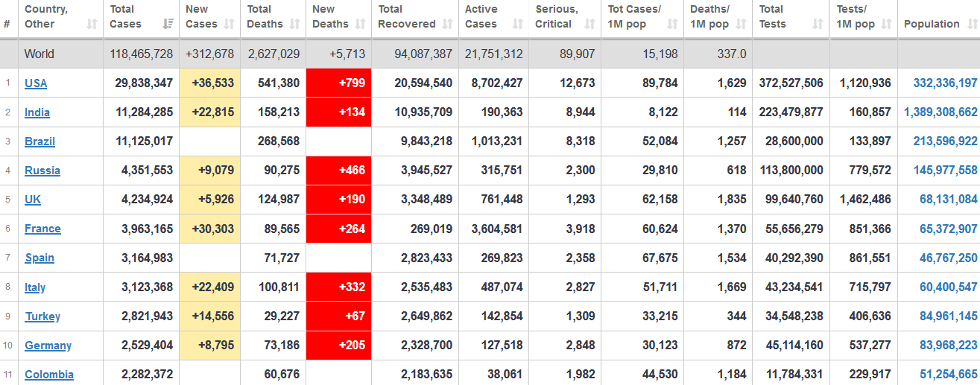This screenshot has width=980, height=385.
Task: Click France population 65,372,907
Action: coord(949,229)
